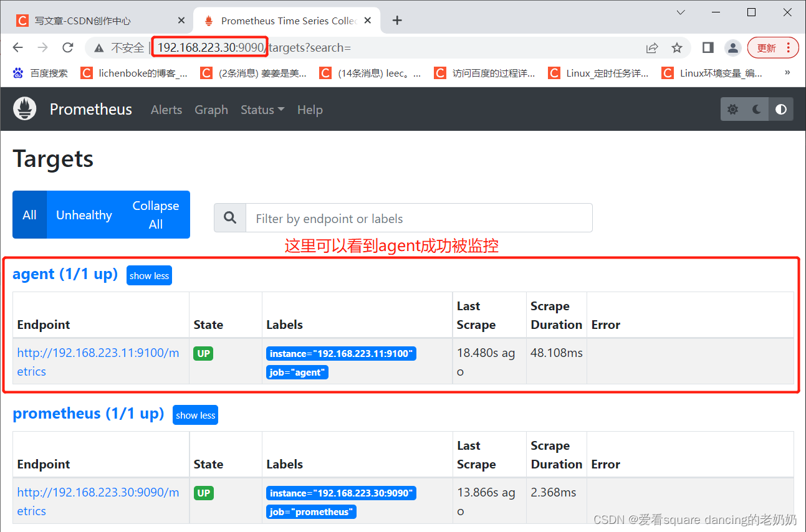Open the 192.168.223.30:9090 metrics endpoint link
This screenshot has height=532, width=806.
coord(98,501)
